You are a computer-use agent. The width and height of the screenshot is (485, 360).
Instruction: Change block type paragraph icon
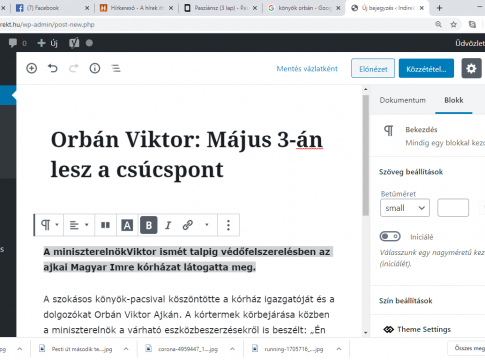click(x=49, y=225)
